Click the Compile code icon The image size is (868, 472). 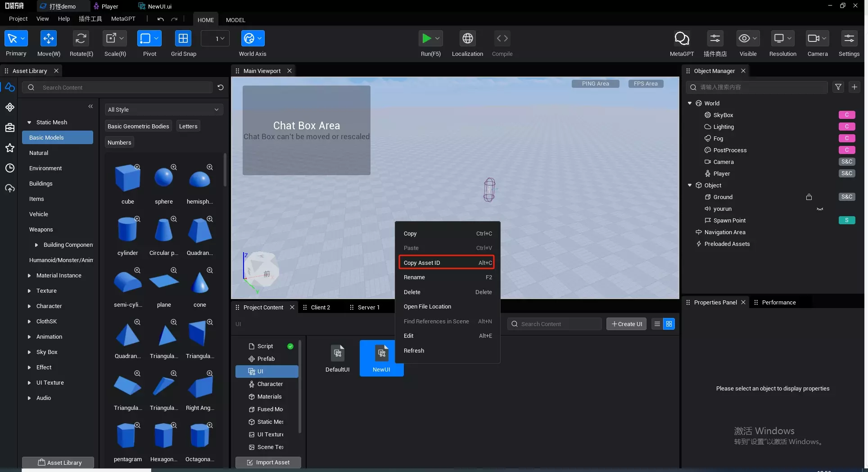tap(502, 38)
